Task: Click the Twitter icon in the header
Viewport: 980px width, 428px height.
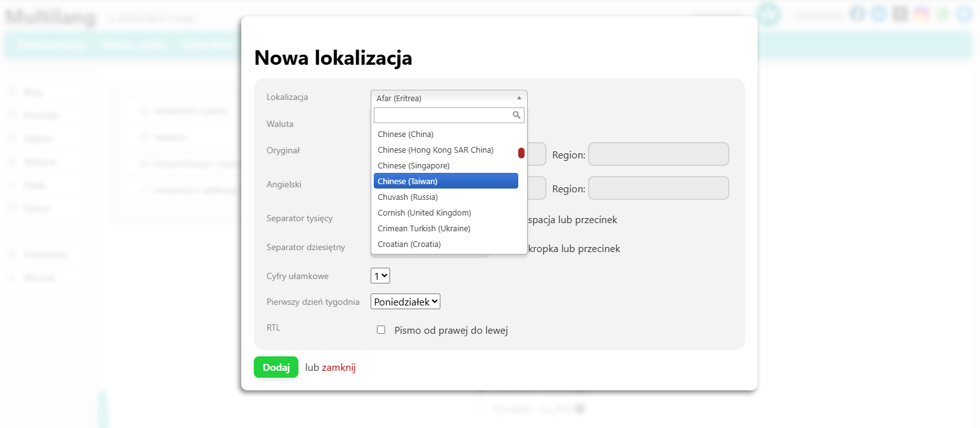Action: pyautogui.click(x=878, y=13)
